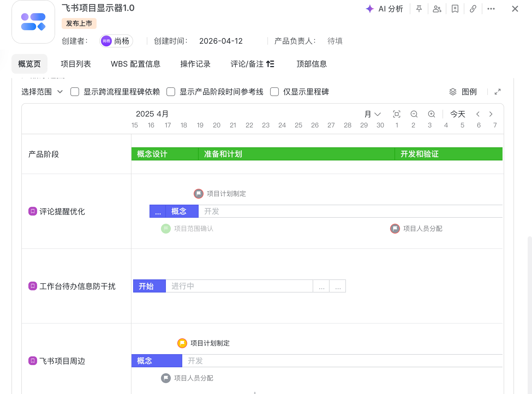Click the purple icon beside 飞书项目周边
Image resolution: width=532 pixels, height=394 pixels.
(33, 361)
